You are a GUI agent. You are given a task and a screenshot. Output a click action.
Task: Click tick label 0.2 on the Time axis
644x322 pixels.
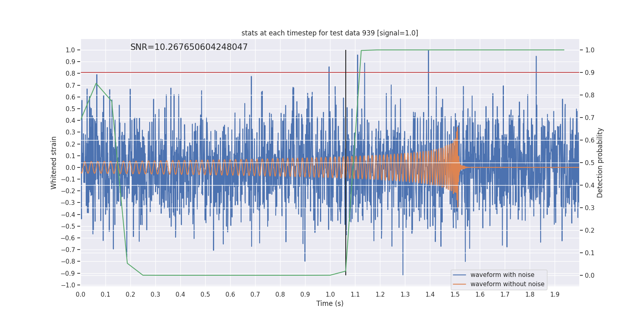coord(130,294)
